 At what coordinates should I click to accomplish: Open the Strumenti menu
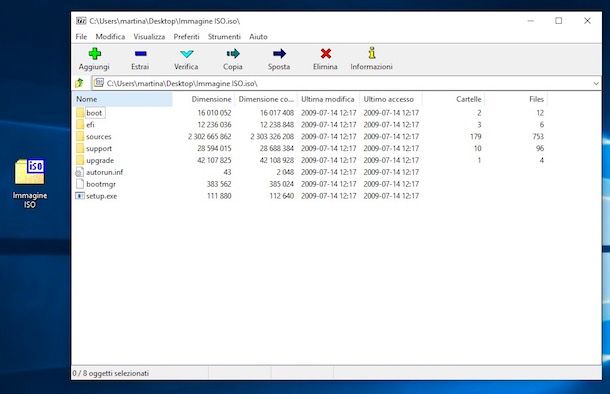tap(224, 37)
